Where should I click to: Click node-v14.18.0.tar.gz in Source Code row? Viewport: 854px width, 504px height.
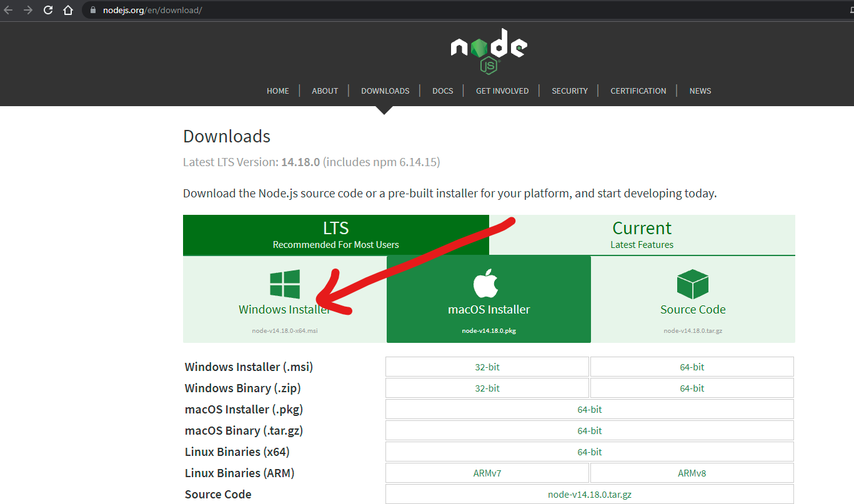pyautogui.click(x=590, y=495)
